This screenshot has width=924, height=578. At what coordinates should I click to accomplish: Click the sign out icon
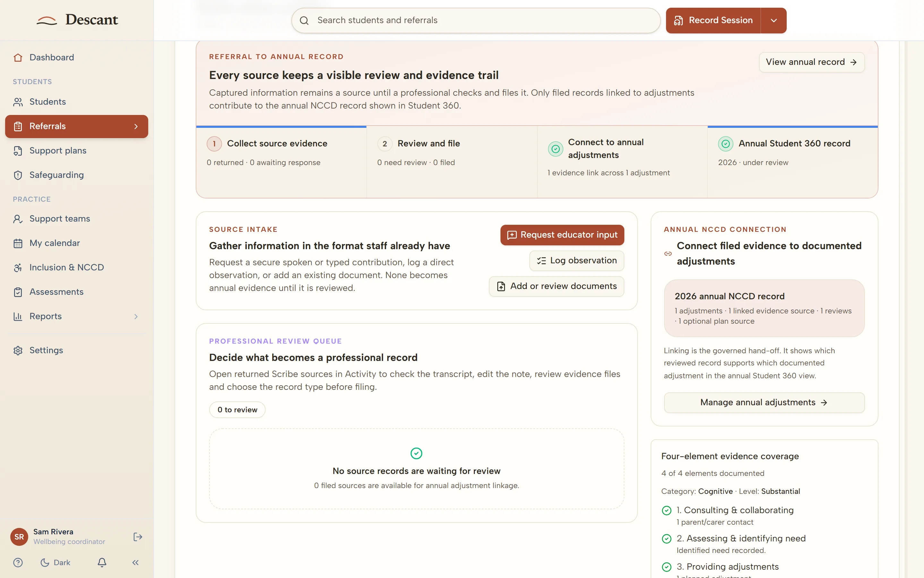coord(137,537)
